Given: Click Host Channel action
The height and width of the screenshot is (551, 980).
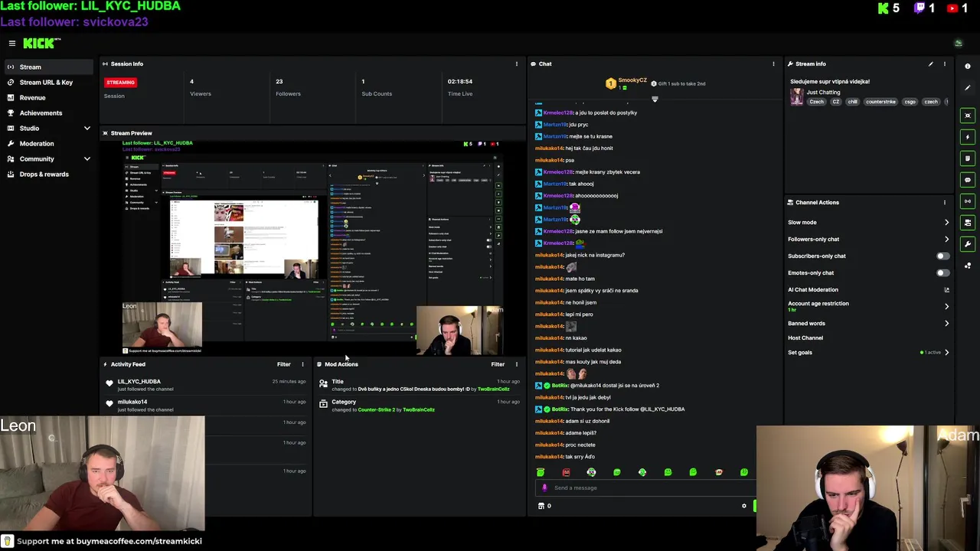Looking at the screenshot, I should [x=805, y=337].
